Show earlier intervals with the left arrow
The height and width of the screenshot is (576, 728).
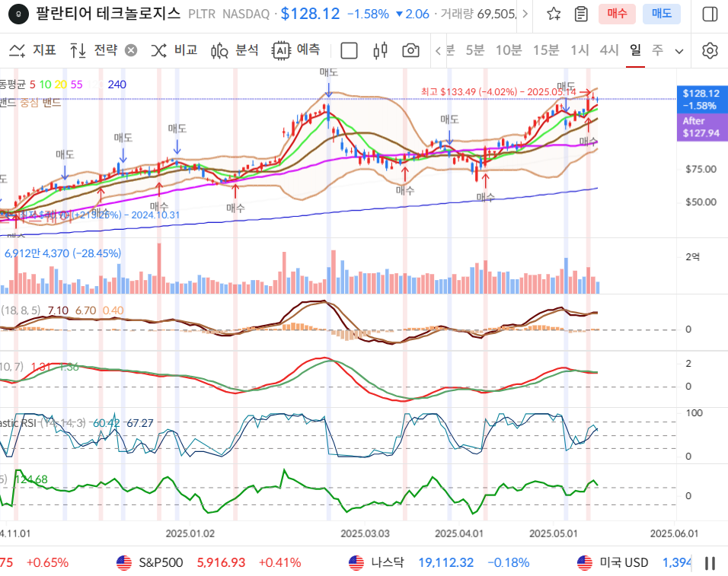pyautogui.click(x=438, y=50)
